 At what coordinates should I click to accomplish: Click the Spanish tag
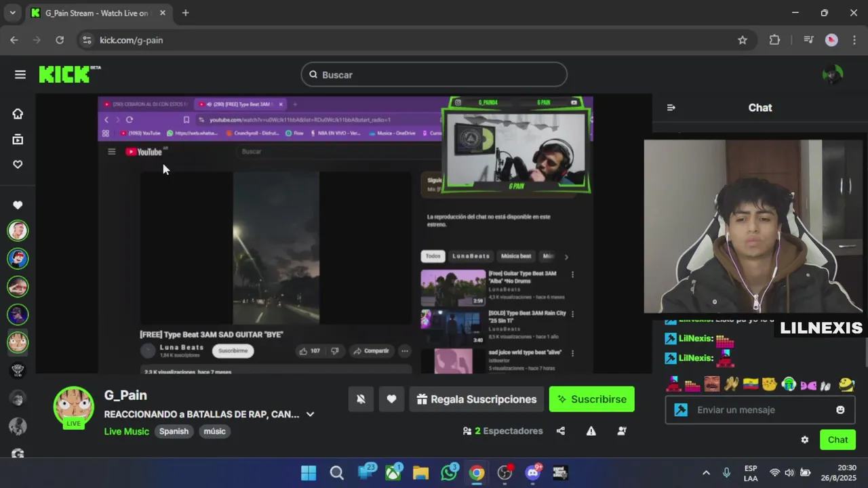[x=174, y=431]
